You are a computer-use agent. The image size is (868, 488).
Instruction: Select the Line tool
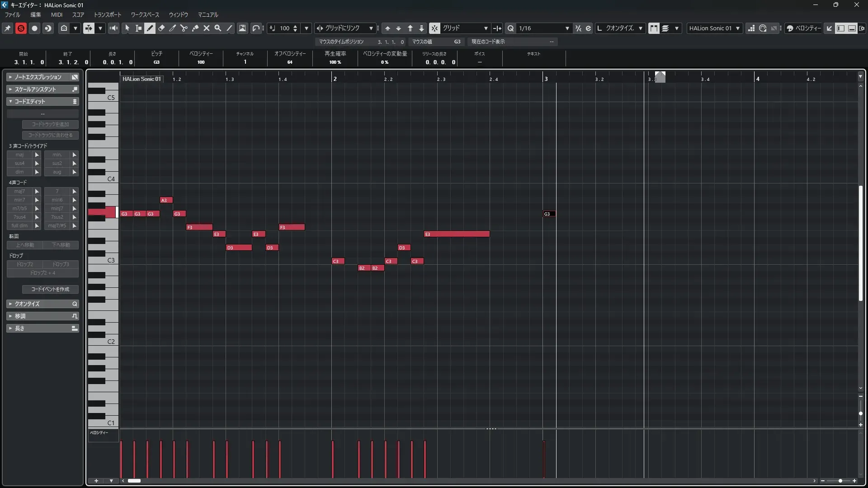click(230, 28)
